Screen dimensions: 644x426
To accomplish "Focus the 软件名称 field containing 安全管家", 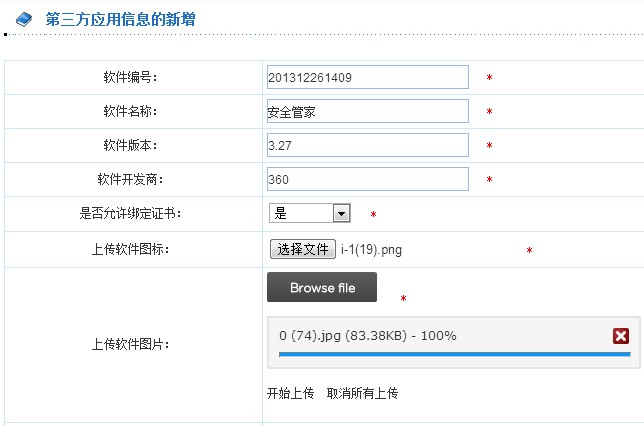I will (368, 111).
